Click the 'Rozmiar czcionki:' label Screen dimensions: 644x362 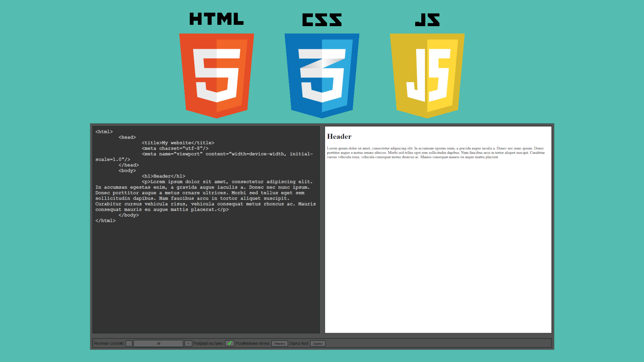pos(109,344)
